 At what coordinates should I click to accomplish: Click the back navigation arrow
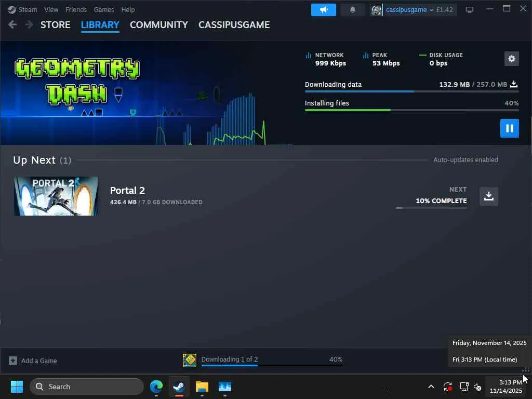coord(12,24)
